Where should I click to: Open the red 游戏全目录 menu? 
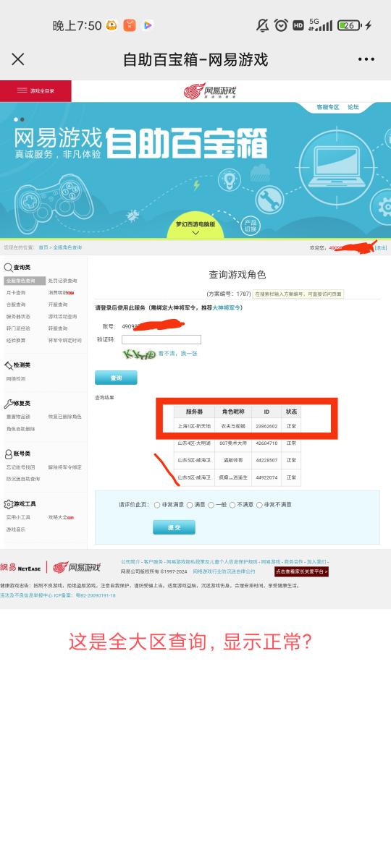[35, 90]
